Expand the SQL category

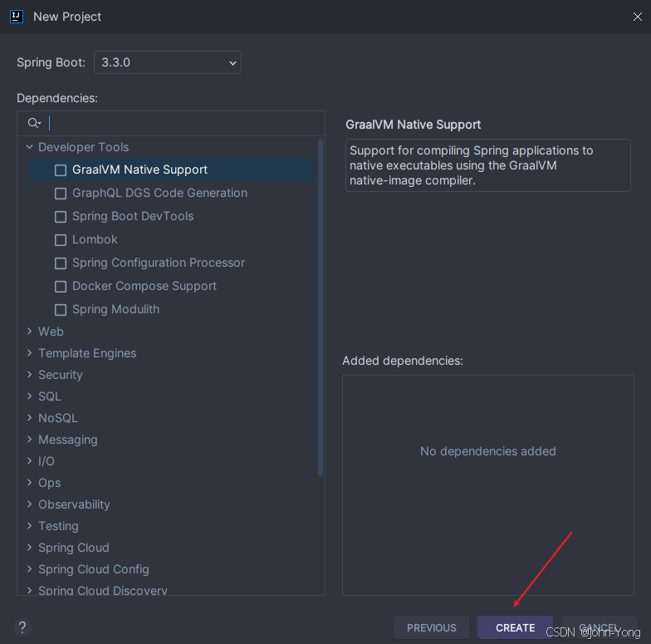[x=30, y=396]
